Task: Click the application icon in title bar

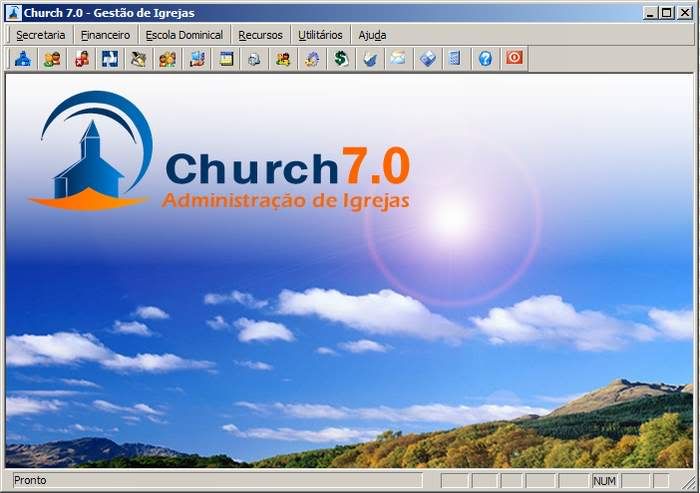Action: coord(13,12)
